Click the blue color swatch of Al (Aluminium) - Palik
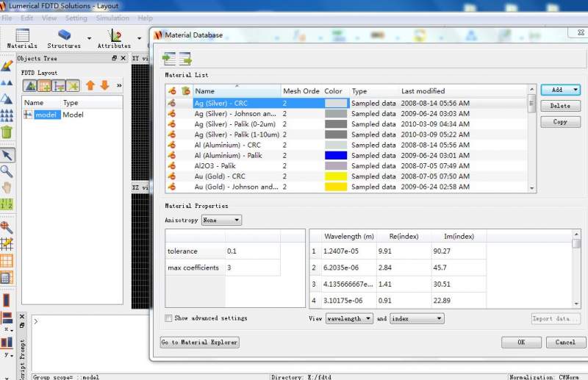Screen dimensions: 588x380 (336, 155)
